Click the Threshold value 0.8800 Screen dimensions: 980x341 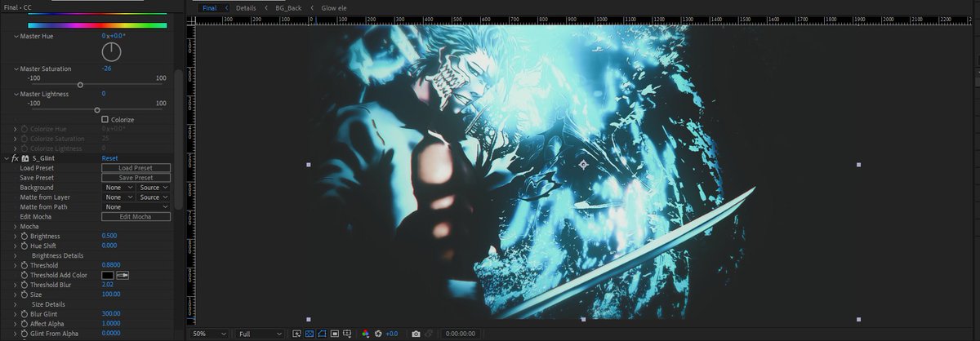pos(111,265)
